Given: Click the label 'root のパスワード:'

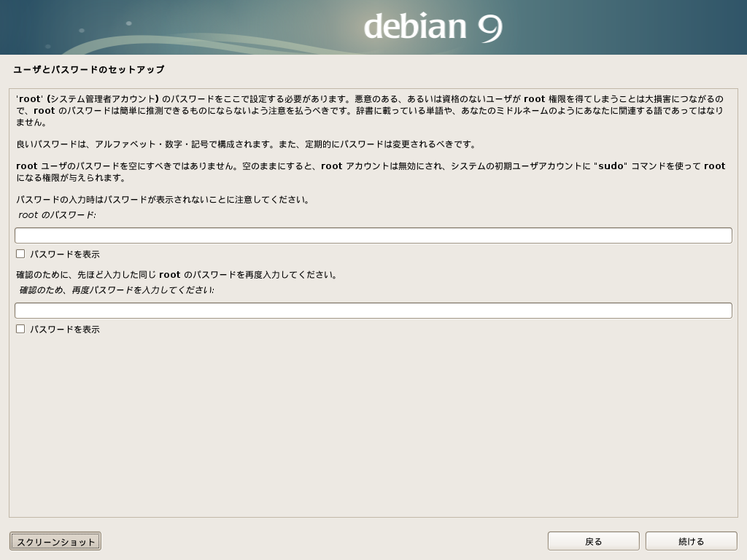Looking at the screenshot, I should (57, 215).
